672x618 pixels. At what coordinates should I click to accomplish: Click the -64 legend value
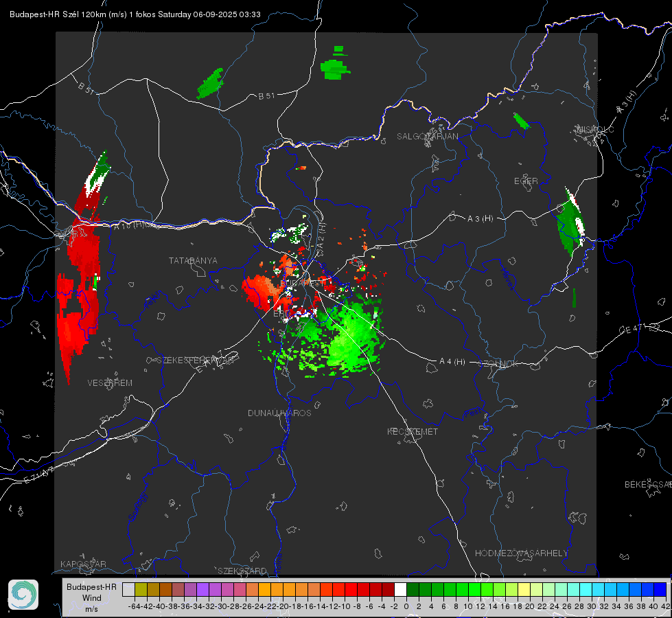click(x=134, y=606)
